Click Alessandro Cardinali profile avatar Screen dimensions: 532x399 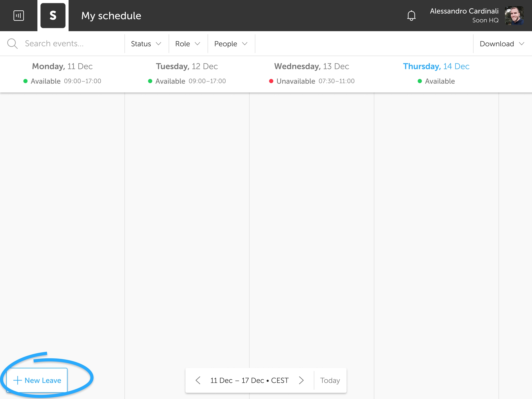[x=514, y=16]
